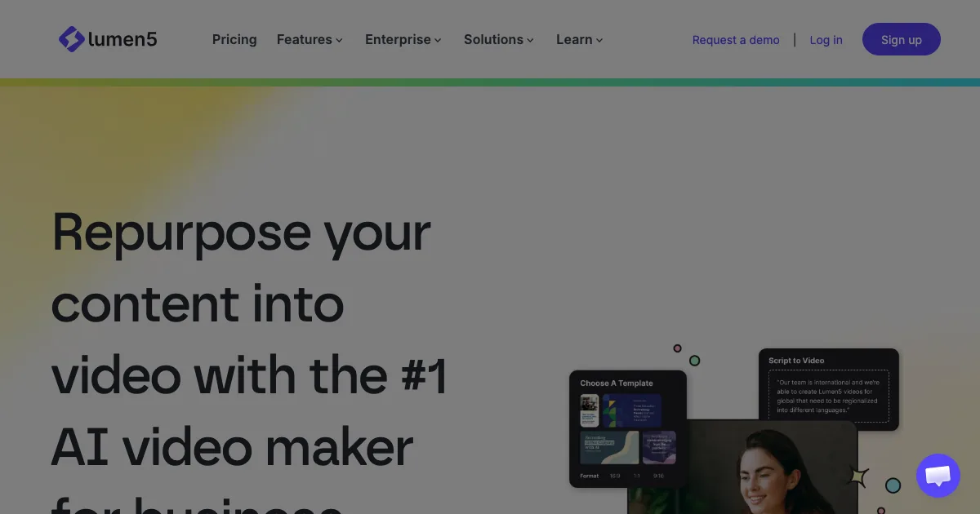This screenshot has height=514, width=980.
Task: Select the 16:9 format option
Action: (615, 476)
